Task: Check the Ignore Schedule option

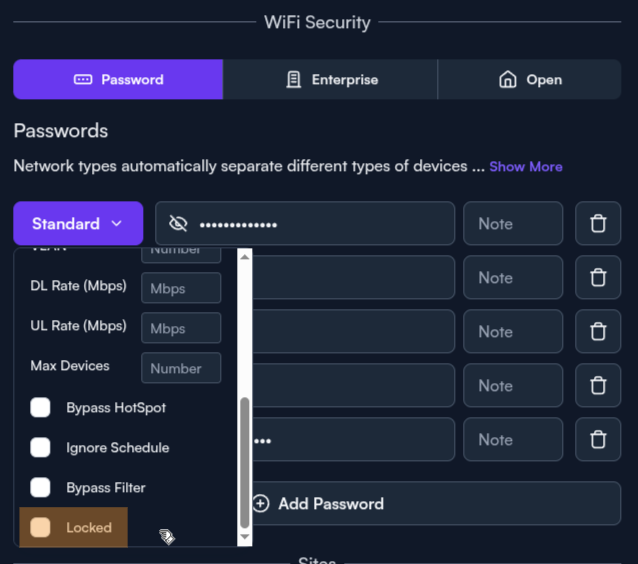Action: [x=41, y=448]
